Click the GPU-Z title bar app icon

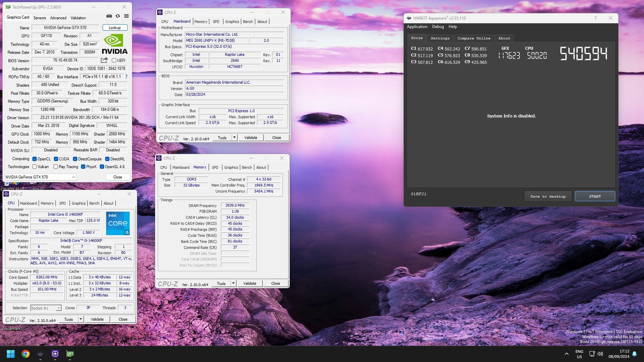click(8, 7)
